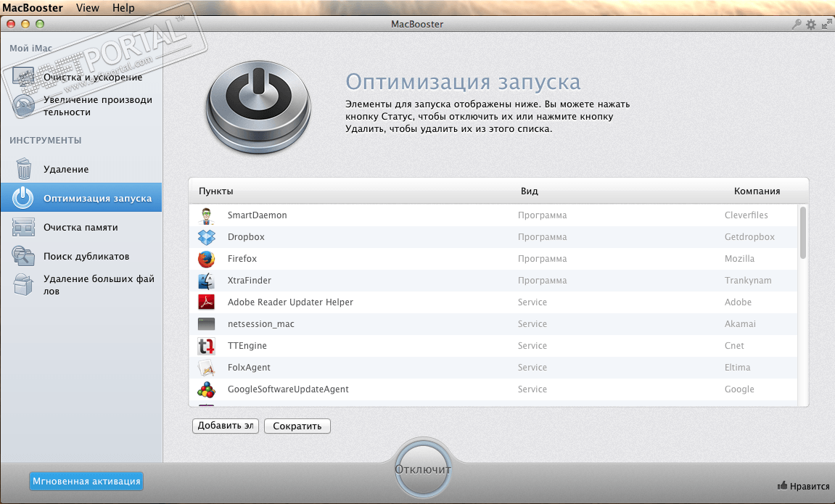Click the TTEngine icon
The width and height of the screenshot is (835, 504).
tap(206, 346)
